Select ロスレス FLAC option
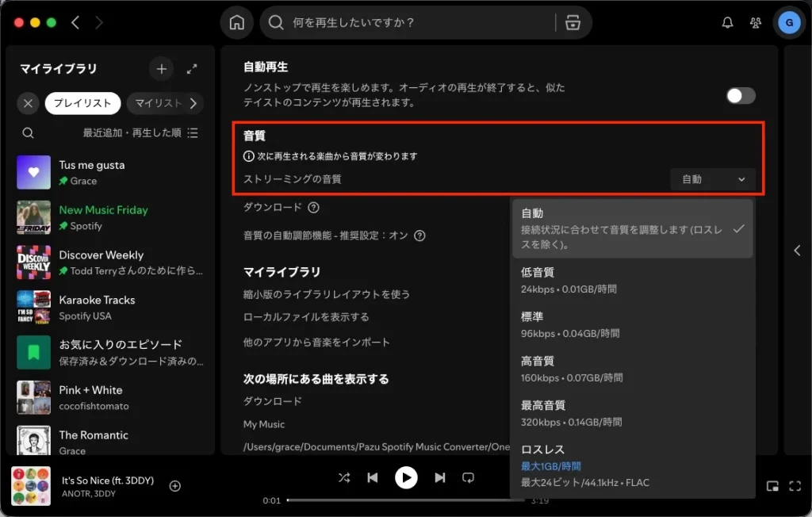 [x=632, y=465]
